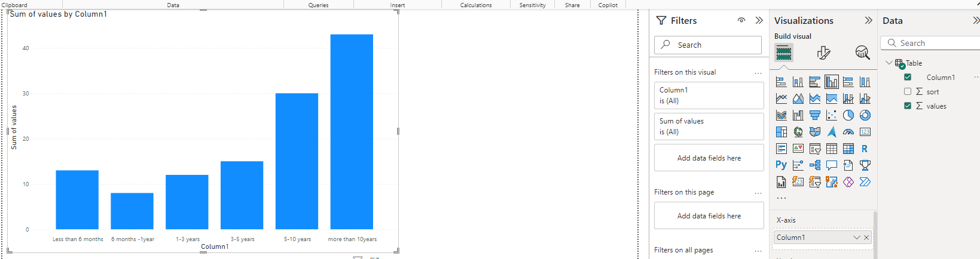Select the Area chart visual
This screenshot has width=980, height=259.
798,98
